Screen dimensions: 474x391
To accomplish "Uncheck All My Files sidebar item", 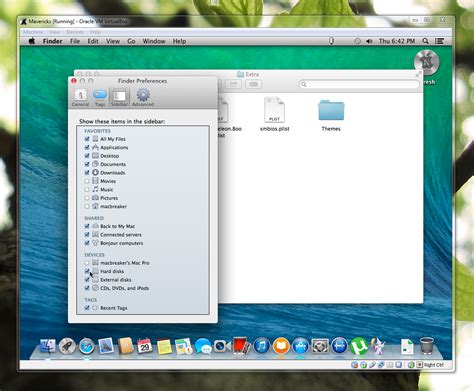I will point(87,139).
